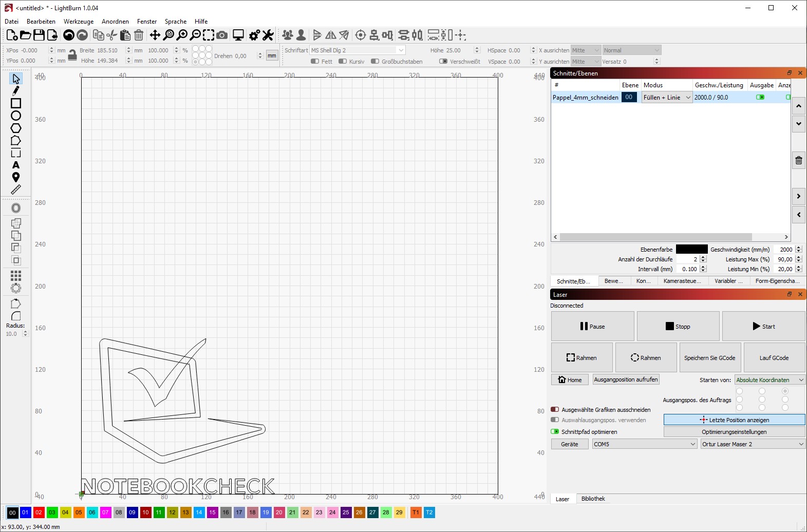Open the Werkzeuge menu
Viewport: 807px width, 532px height.
79,22
